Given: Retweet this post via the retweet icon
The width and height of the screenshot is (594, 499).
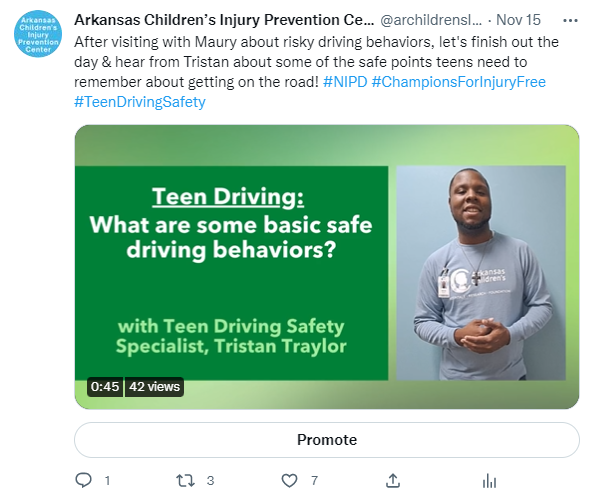Looking at the screenshot, I should click(185, 480).
